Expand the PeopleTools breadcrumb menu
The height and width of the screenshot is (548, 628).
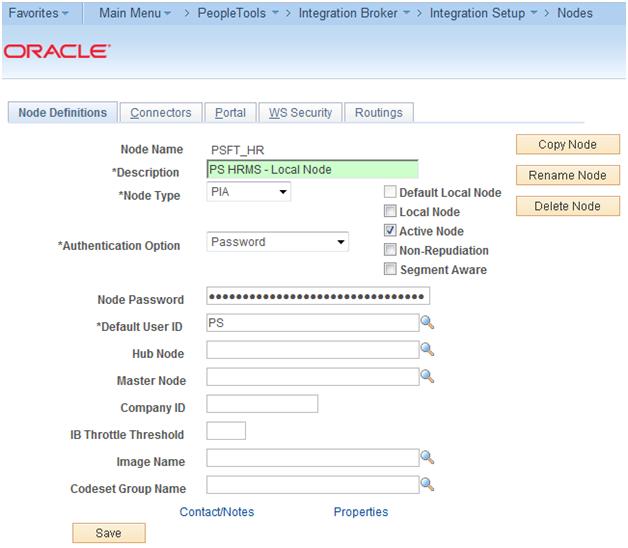click(x=238, y=13)
